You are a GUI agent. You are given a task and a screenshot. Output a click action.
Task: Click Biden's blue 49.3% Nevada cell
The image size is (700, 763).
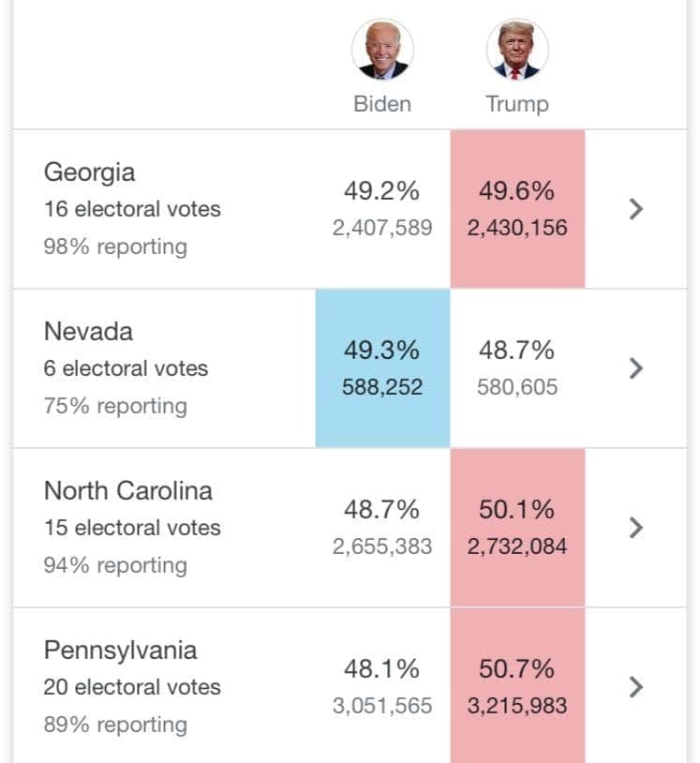pyautogui.click(x=382, y=368)
